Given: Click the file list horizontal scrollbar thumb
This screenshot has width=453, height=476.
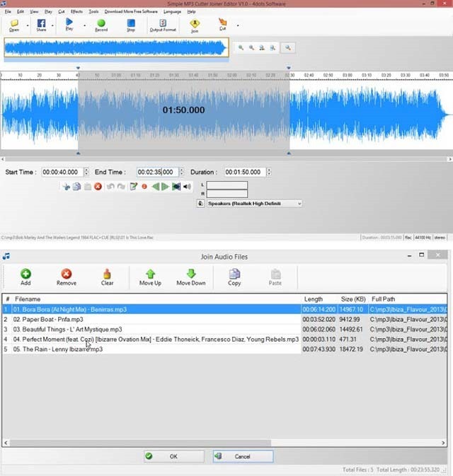Looking at the screenshot, I should (x=139, y=443).
